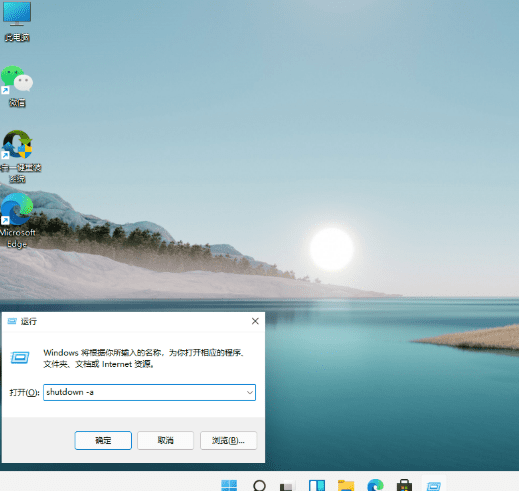
Task: Select the Microsoft Edge desktop shortcut
Action: pyautogui.click(x=17, y=221)
